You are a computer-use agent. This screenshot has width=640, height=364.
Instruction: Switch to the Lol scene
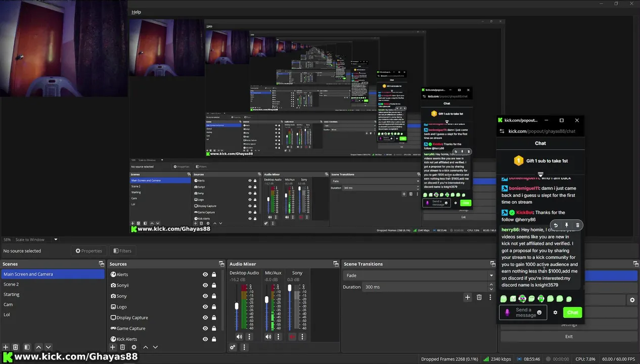click(x=53, y=314)
